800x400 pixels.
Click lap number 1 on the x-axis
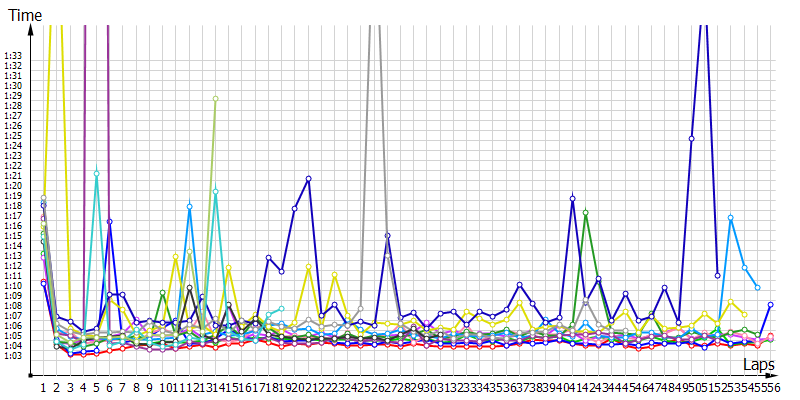(x=43, y=386)
